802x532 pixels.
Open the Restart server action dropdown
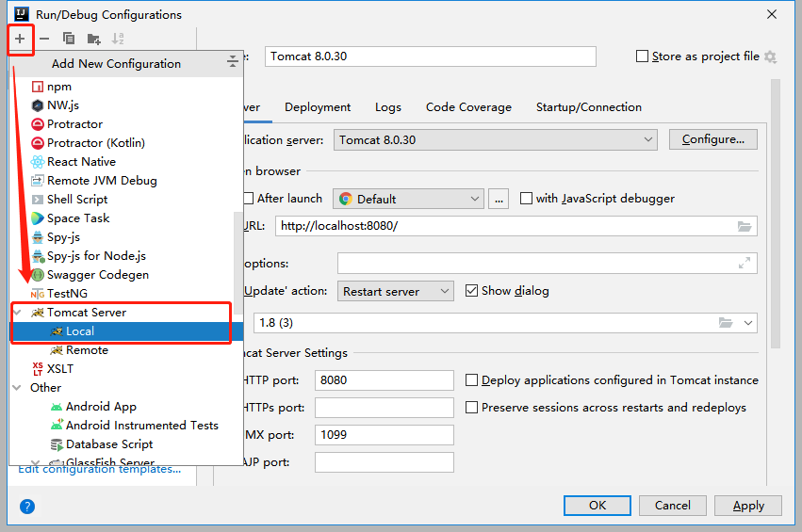395,291
